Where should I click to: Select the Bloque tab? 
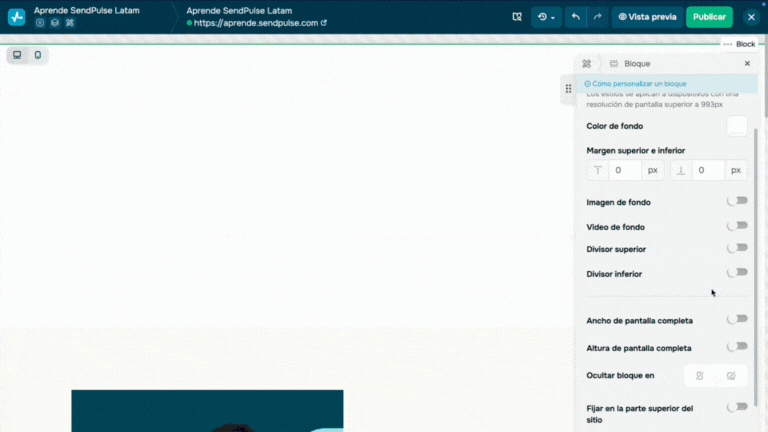tap(630, 63)
